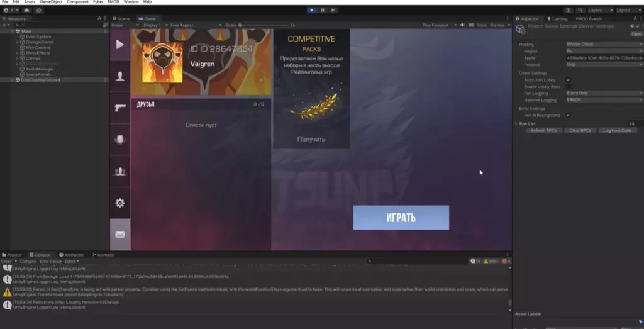This screenshot has height=329, width=644.
Task: Click the Inspector preset sliders icon
Action: pos(637,26)
